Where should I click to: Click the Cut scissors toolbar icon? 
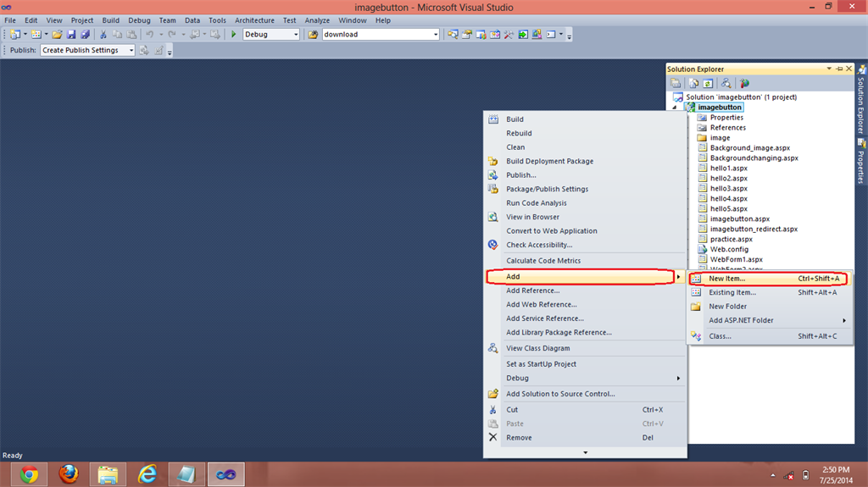(x=103, y=35)
